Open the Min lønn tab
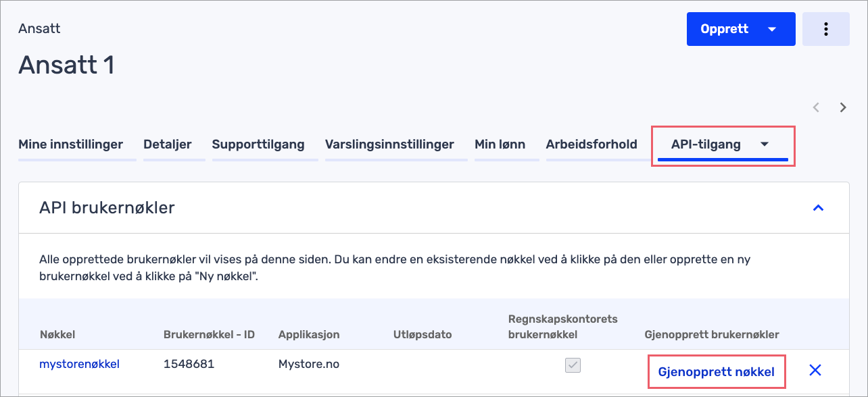Screen dimensions: 868x397 (500, 144)
